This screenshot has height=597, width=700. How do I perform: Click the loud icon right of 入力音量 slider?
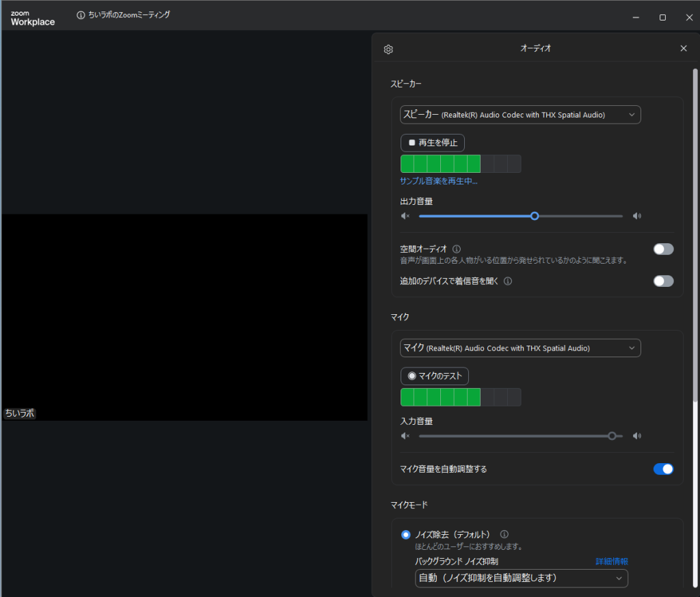coord(637,436)
